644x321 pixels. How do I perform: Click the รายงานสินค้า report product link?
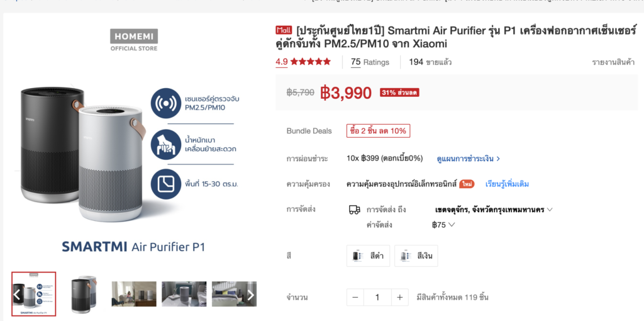(x=613, y=62)
